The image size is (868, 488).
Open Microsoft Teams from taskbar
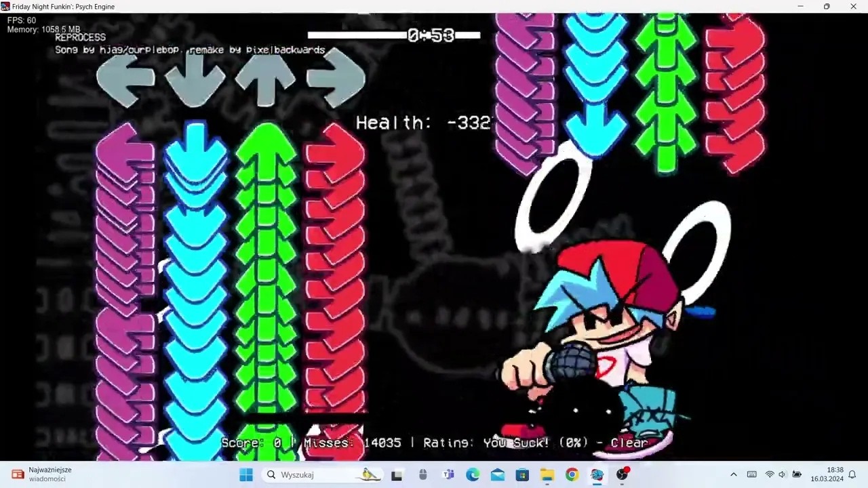point(448,474)
